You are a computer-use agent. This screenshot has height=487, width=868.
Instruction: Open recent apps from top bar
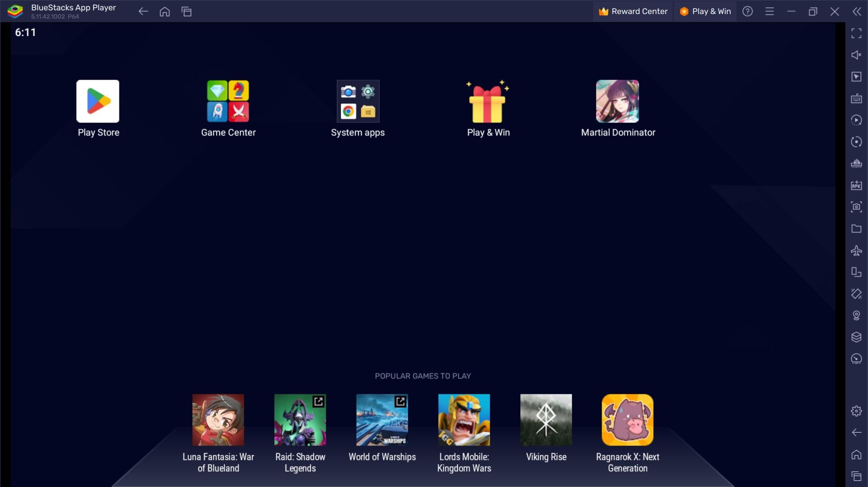pos(187,11)
